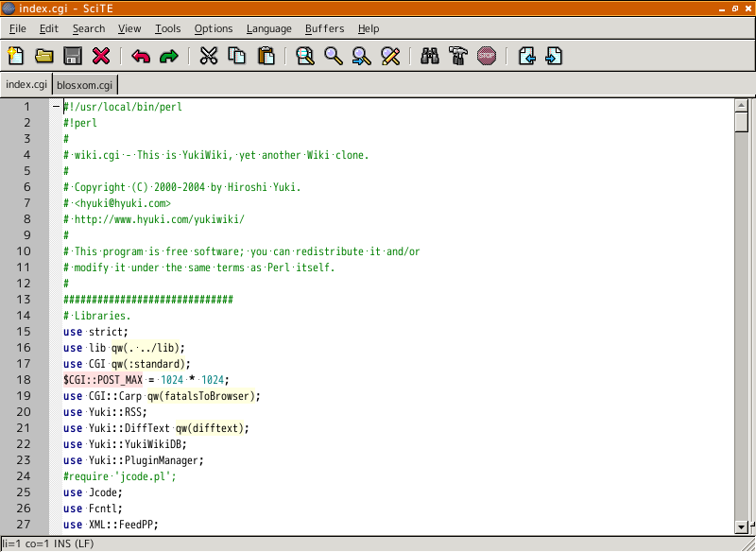The image size is (756, 552).
Task: Redo the last undone edit
Action: (169, 56)
